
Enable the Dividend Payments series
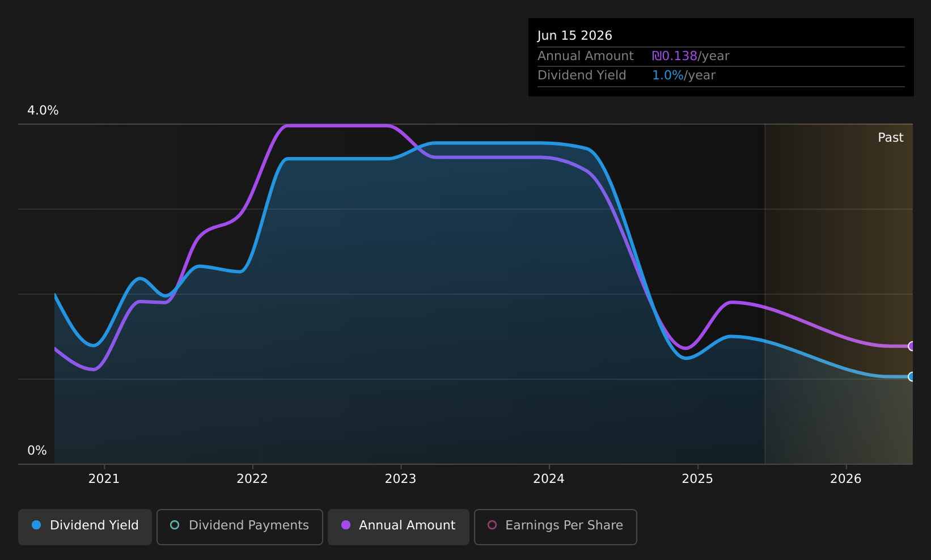(x=240, y=527)
